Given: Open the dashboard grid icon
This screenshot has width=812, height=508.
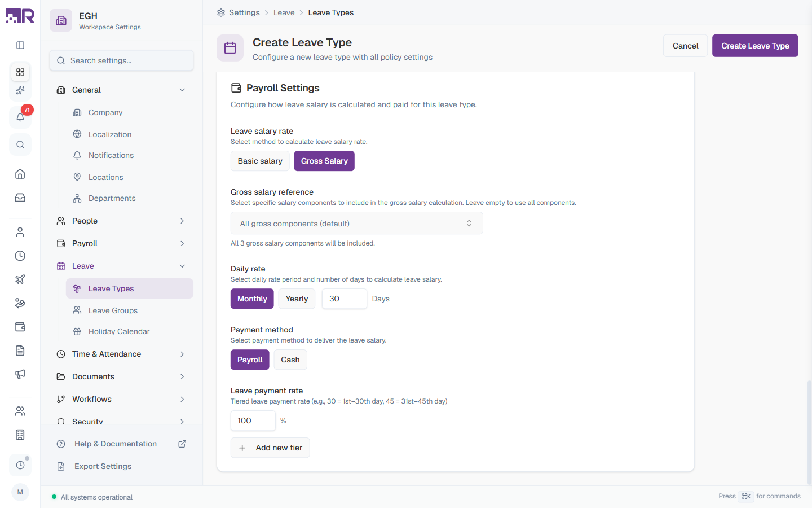Looking at the screenshot, I should click(20, 72).
